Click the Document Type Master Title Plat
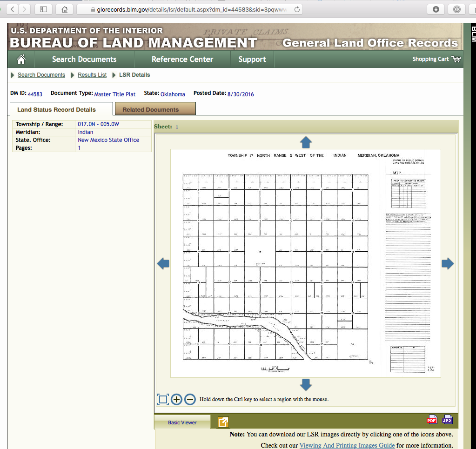 point(115,94)
